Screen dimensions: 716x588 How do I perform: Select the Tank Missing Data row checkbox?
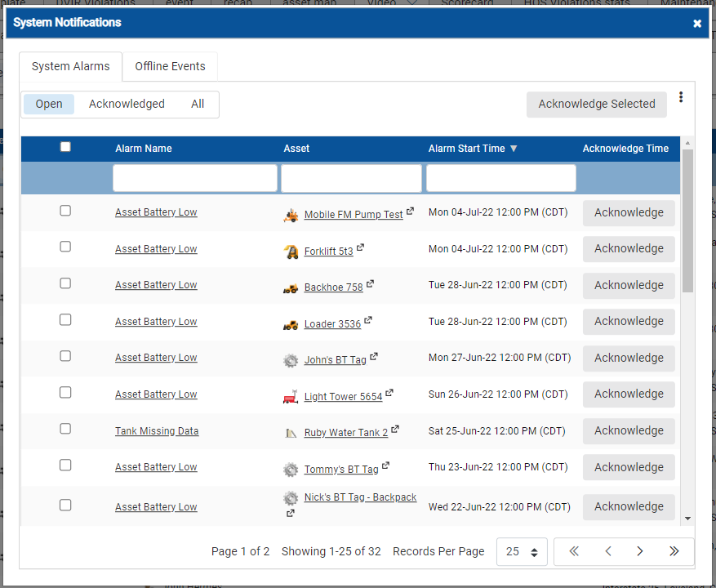[x=65, y=428]
